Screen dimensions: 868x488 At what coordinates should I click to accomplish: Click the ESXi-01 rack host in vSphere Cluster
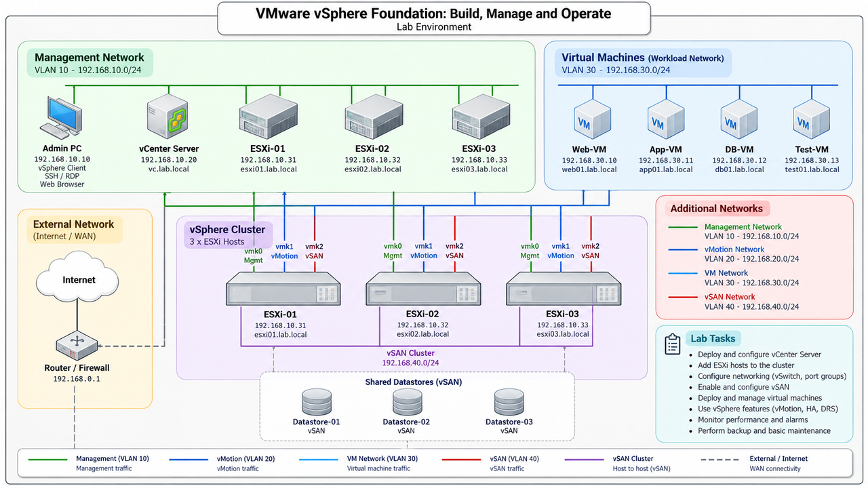click(282, 288)
